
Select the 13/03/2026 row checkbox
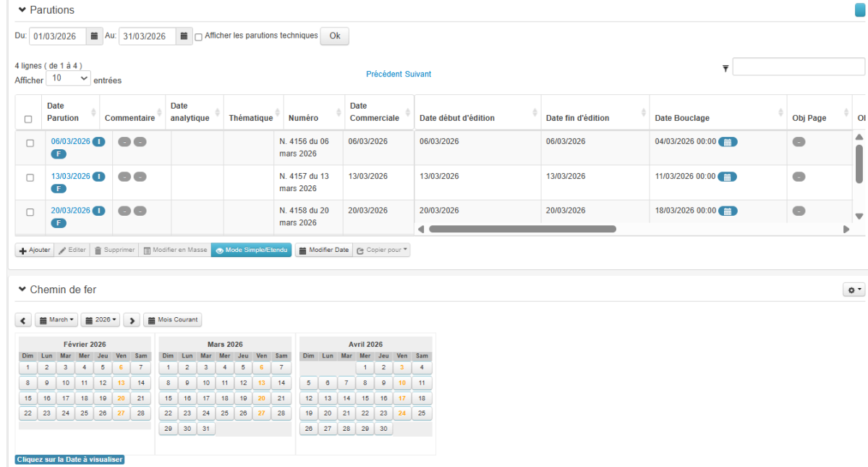30,177
